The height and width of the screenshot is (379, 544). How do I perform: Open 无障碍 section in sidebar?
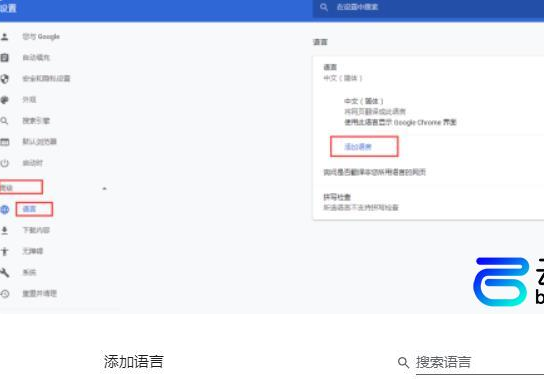[33, 251]
